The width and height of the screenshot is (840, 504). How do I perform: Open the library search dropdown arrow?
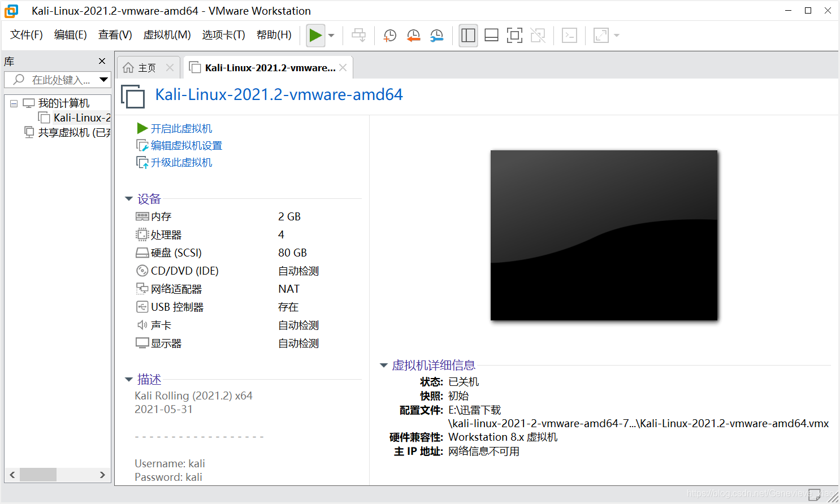103,80
